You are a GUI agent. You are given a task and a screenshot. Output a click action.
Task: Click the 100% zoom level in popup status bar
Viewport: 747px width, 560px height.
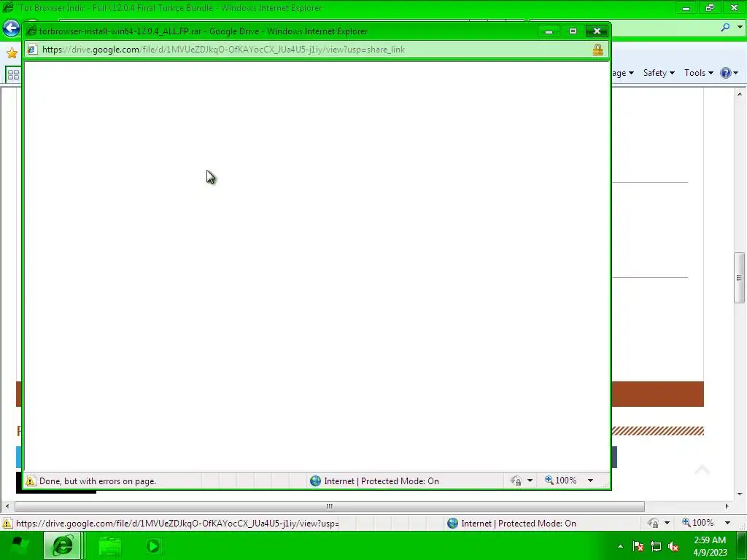[561, 481]
